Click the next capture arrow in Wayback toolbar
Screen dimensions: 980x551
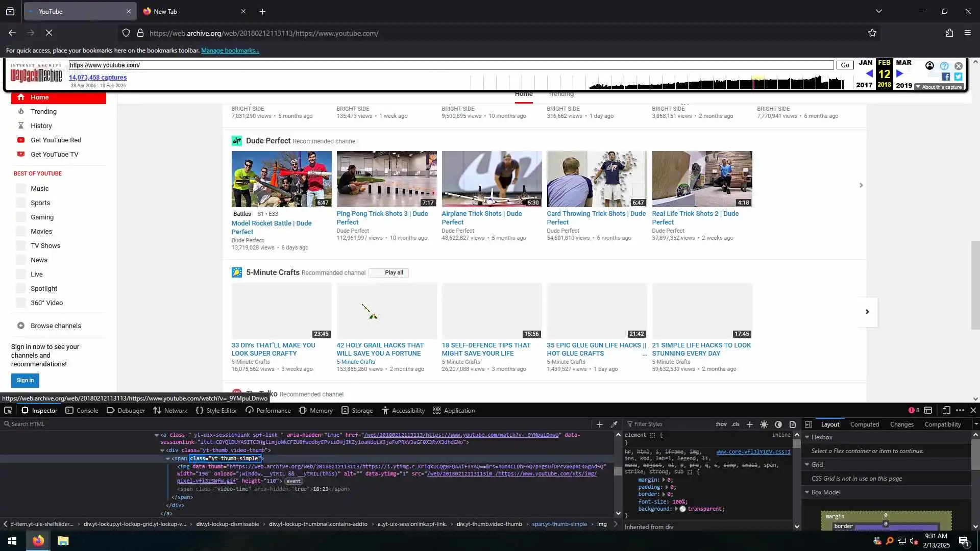[x=900, y=74]
